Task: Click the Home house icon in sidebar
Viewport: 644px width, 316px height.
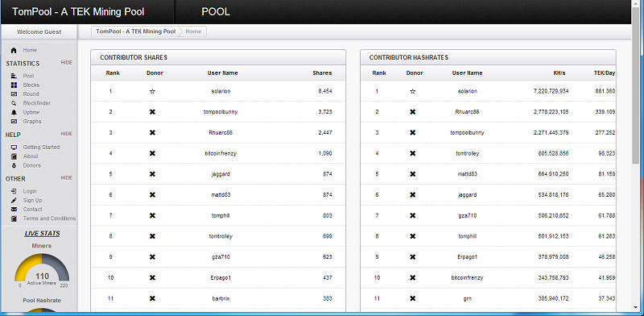Action: [14, 51]
